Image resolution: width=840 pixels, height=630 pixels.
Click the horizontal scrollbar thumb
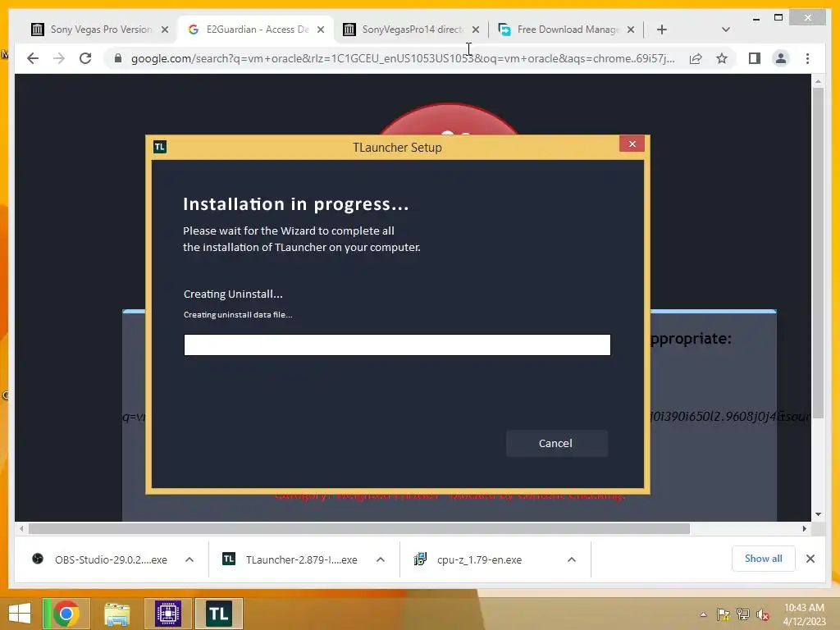tap(359, 529)
